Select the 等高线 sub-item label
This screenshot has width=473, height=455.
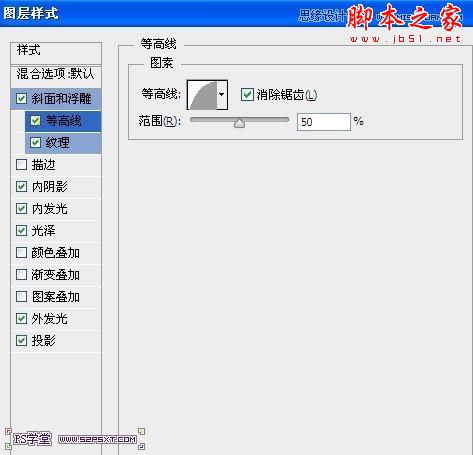63,121
